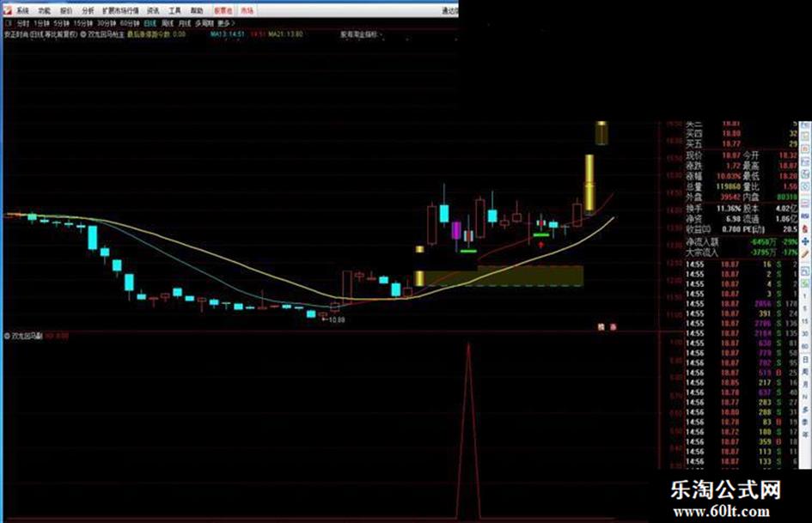Click the MA13 moving average label
Image resolution: width=812 pixels, height=523 pixels.
(x=228, y=34)
